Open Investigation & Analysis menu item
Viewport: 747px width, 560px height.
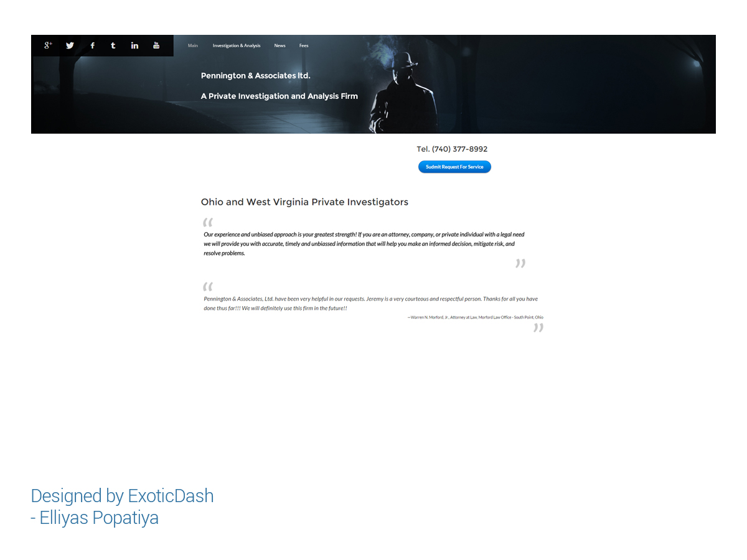coord(237,45)
